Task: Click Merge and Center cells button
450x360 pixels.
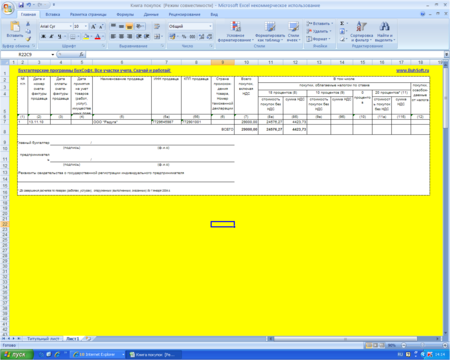Action: point(157,36)
